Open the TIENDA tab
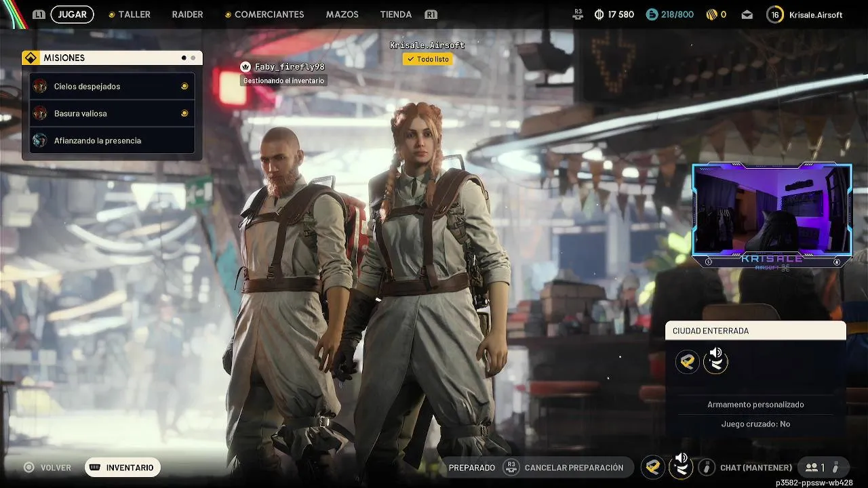This screenshot has height=488, width=868. pos(396,14)
